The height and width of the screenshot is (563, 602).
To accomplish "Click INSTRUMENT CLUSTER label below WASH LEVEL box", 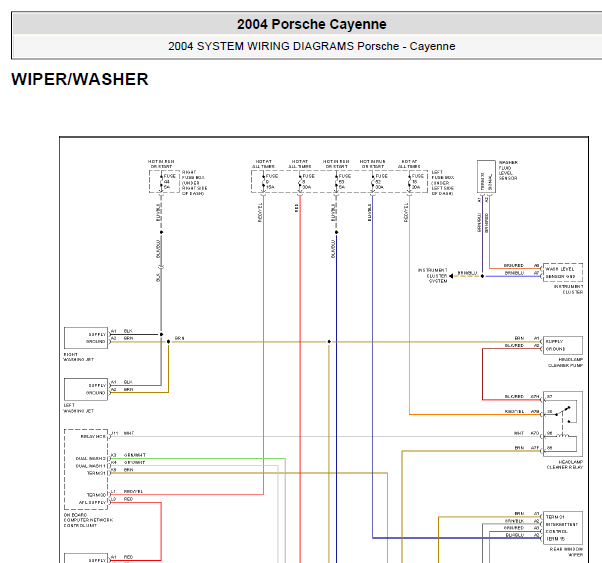I will coord(568,289).
